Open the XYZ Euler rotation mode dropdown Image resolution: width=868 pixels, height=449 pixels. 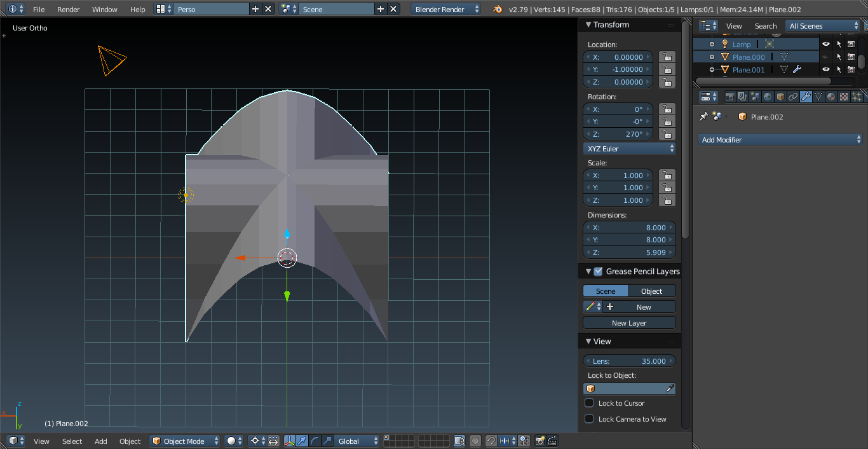[x=629, y=149]
